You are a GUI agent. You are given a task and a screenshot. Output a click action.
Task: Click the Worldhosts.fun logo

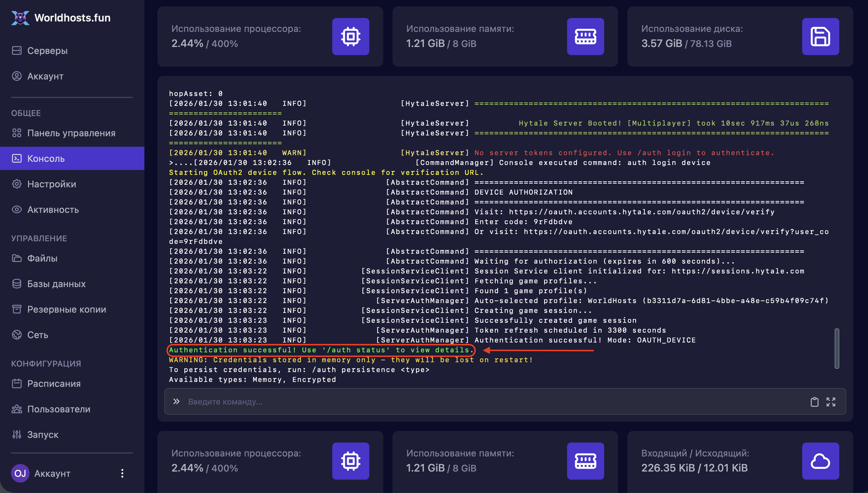click(20, 18)
